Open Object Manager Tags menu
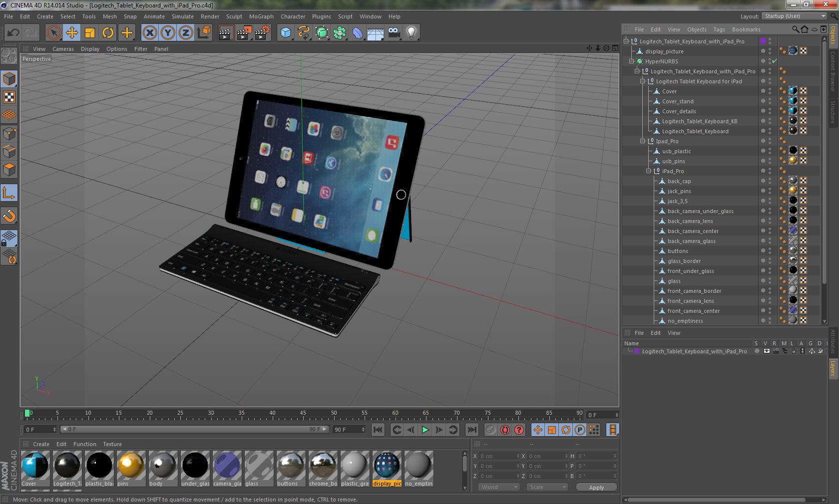Viewport: 839px width, 504px height. (719, 29)
